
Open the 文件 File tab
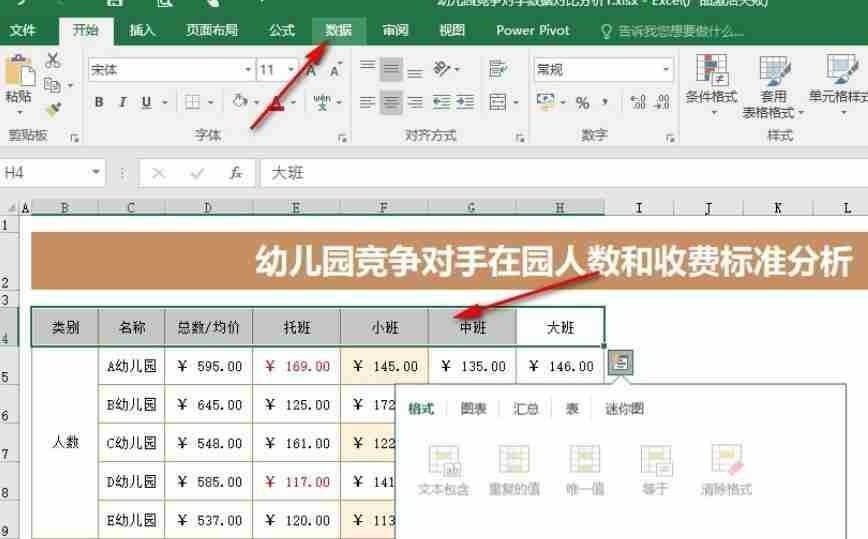pos(23,30)
